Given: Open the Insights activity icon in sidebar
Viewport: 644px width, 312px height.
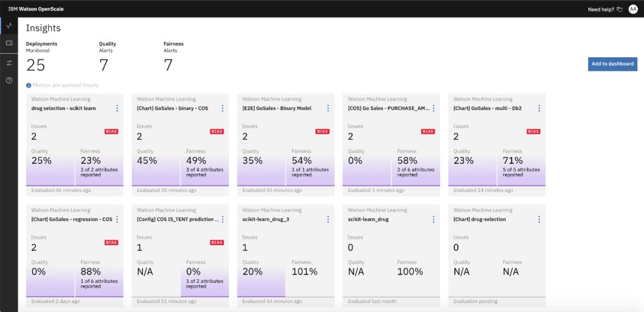Looking at the screenshot, I should pyautogui.click(x=9, y=26).
